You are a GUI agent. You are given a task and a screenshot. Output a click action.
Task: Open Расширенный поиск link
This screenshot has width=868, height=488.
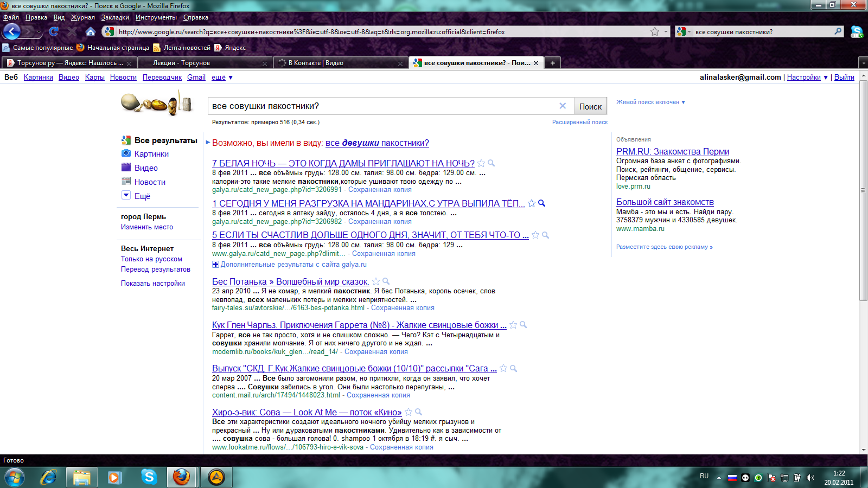pyautogui.click(x=580, y=123)
